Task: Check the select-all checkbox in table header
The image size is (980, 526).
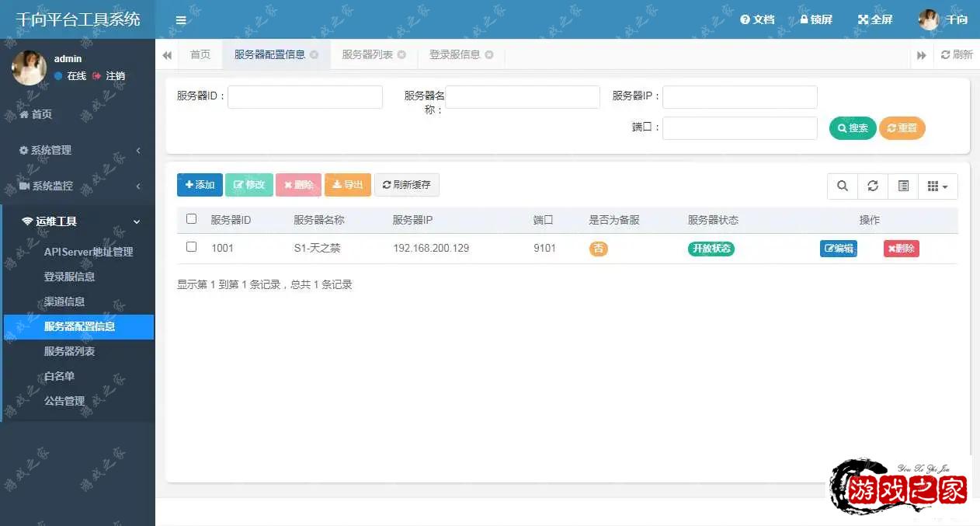Action: 192,219
